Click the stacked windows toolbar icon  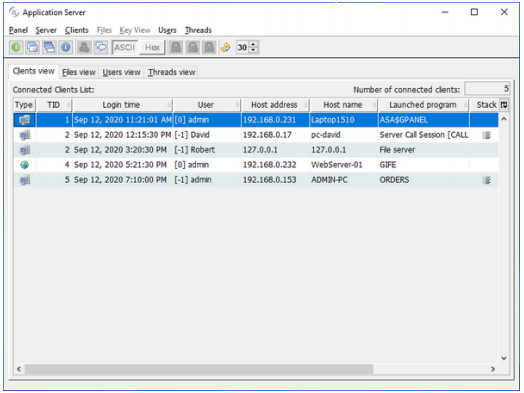pyautogui.click(x=49, y=47)
